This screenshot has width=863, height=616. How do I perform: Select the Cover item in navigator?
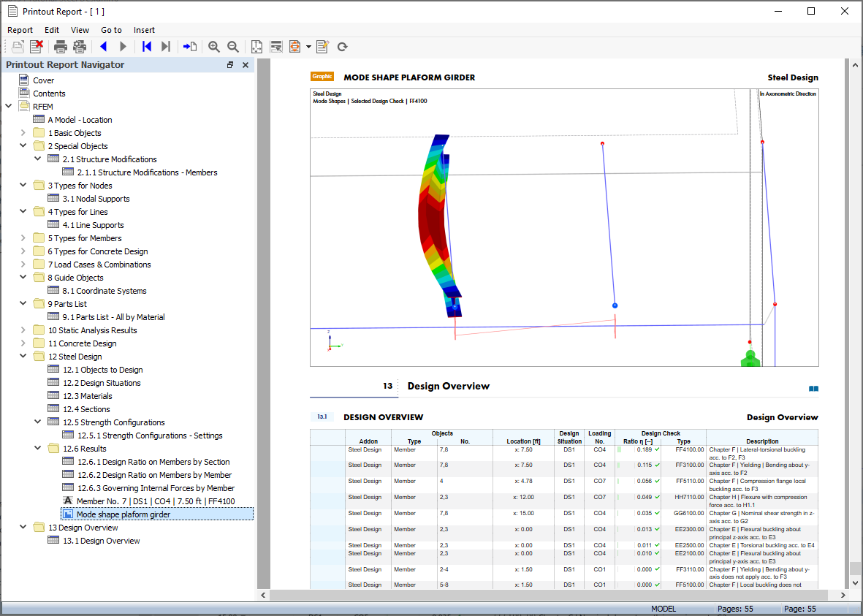coord(44,80)
